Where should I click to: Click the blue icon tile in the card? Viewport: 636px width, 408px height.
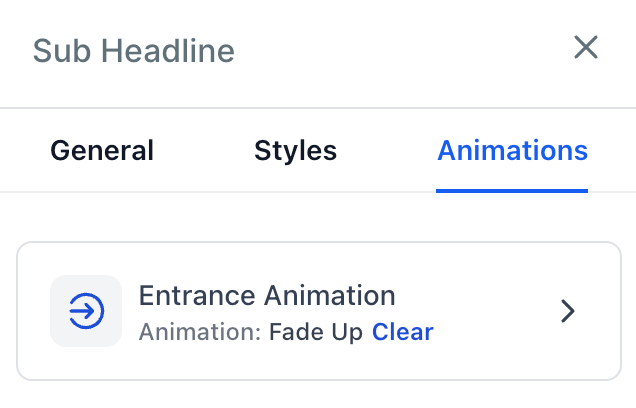pos(86,311)
